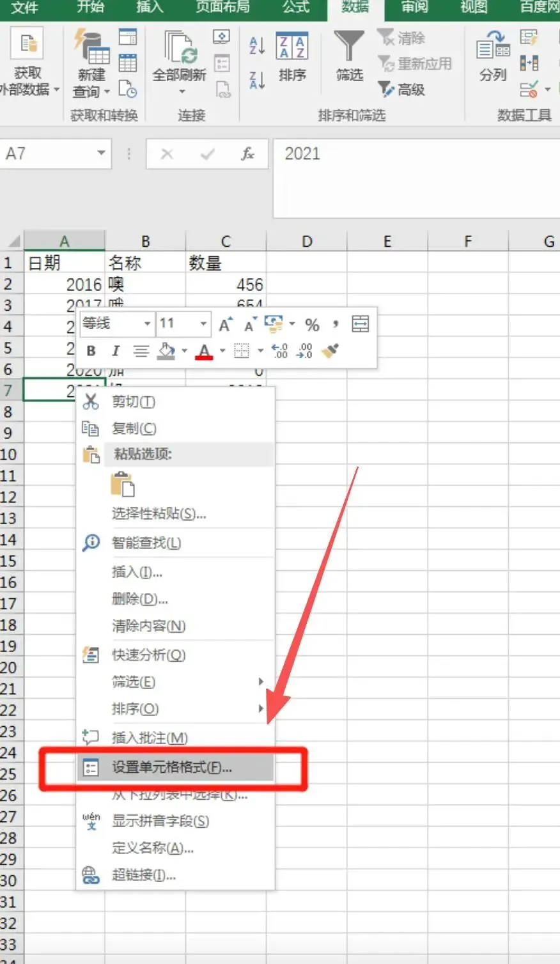Choose Quick Analysis (快速分析) menu item
560x964 pixels.
175,655
